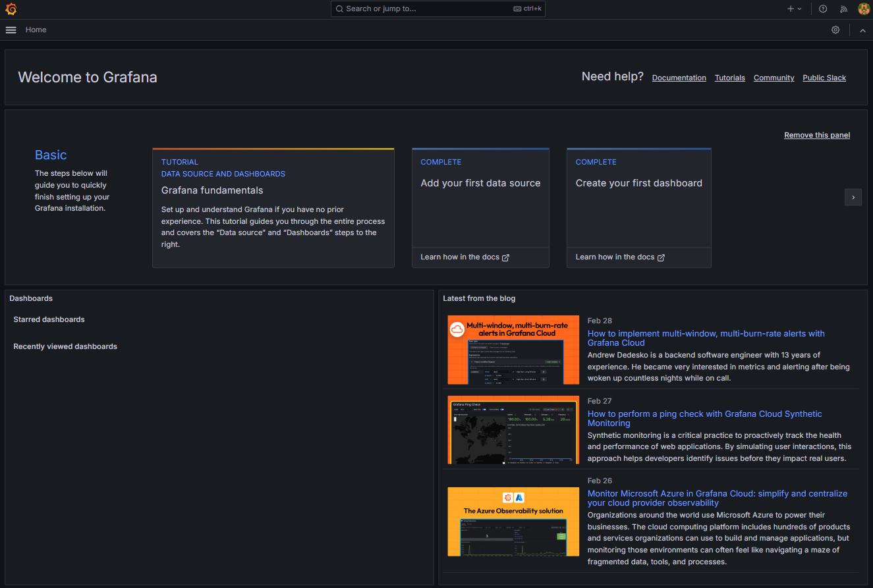873x588 pixels.
Task: Click the Search or jump to field
Action: (x=437, y=9)
